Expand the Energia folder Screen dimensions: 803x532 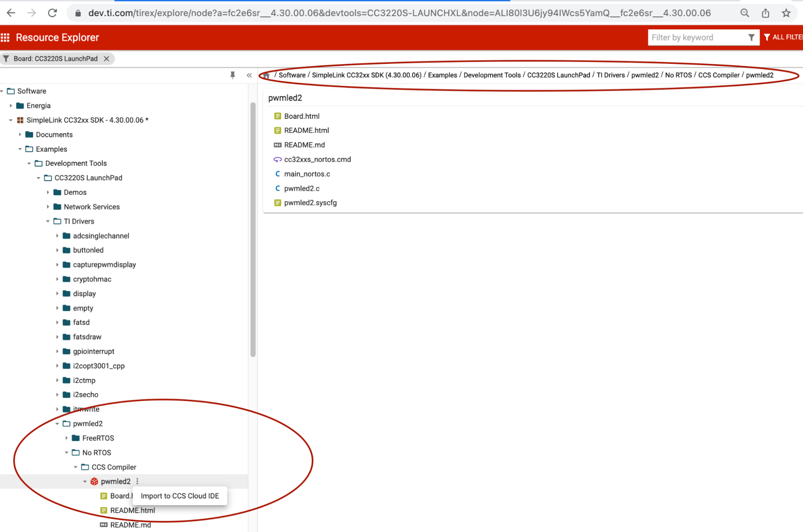[11, 106]
